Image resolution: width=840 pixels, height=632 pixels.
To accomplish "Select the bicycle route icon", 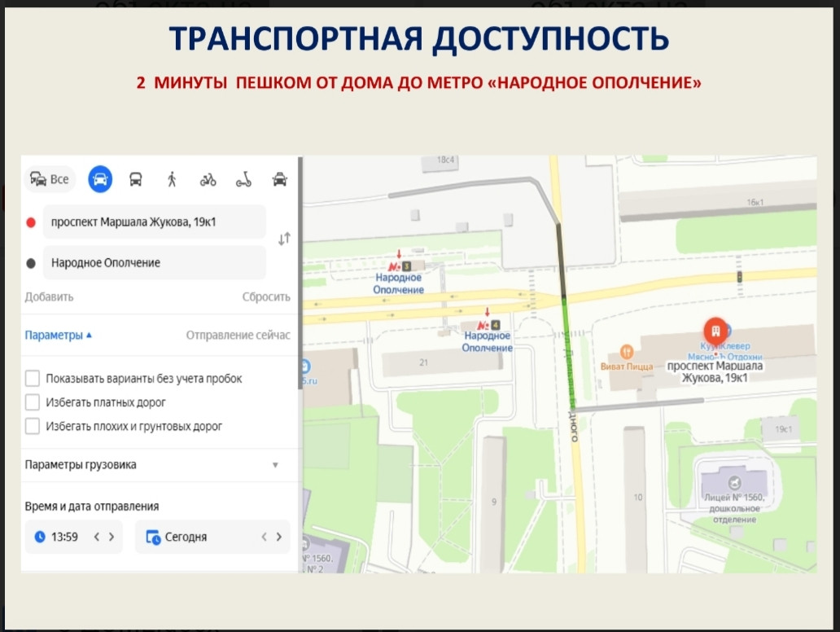I will 208,179.
